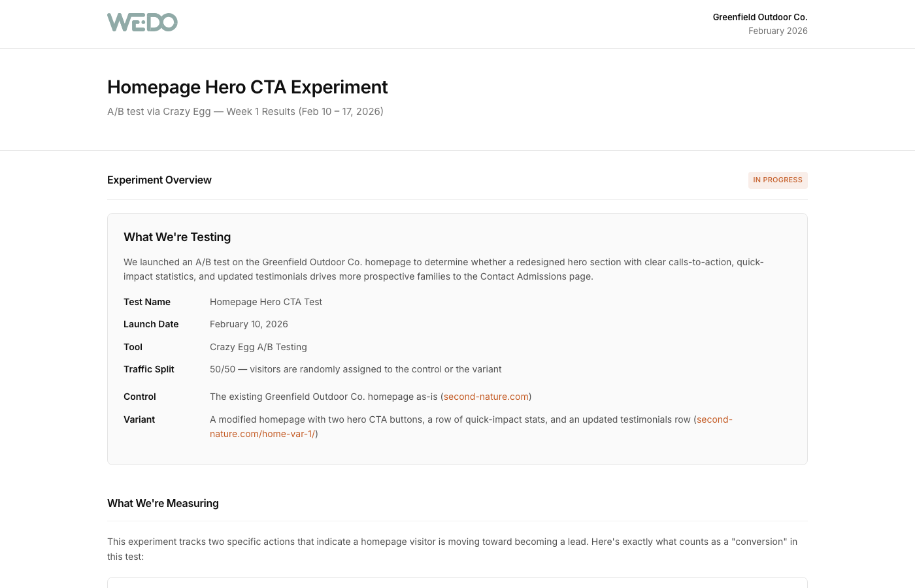Open the second-nature.com control link
This screenshot has width=915, height=588.
486,397
